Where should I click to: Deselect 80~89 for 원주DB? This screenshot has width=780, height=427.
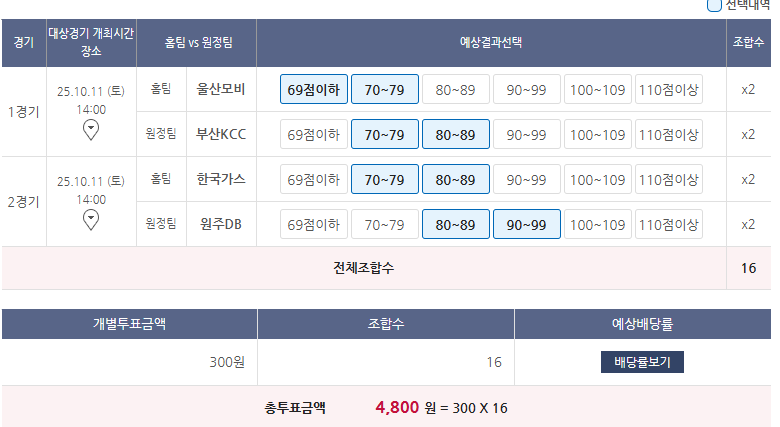[x=456, y=224]
